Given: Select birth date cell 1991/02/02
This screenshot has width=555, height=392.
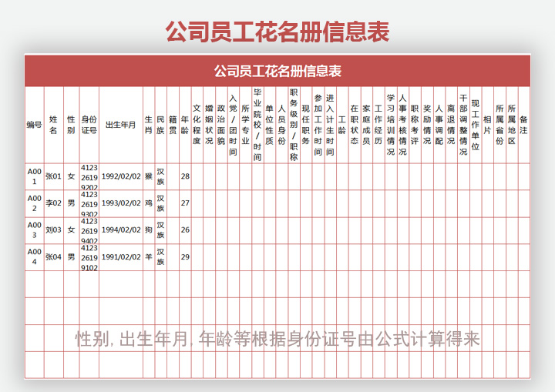Looking at the screenshot, I should coord(121,257).
